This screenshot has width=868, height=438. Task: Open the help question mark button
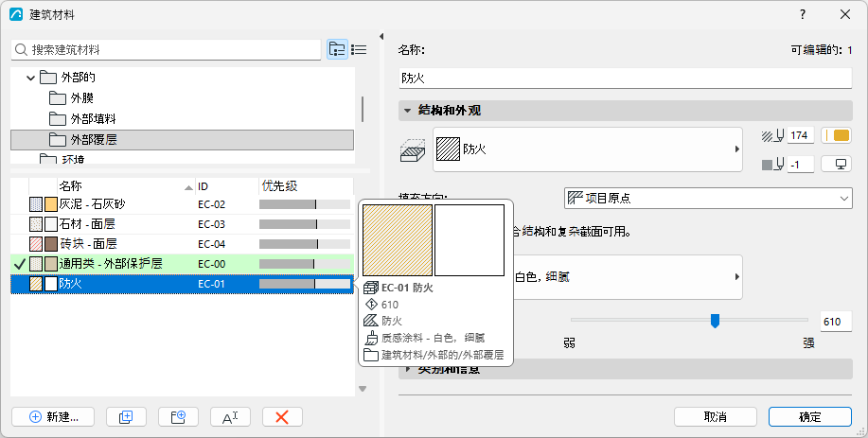click(803, 14)
